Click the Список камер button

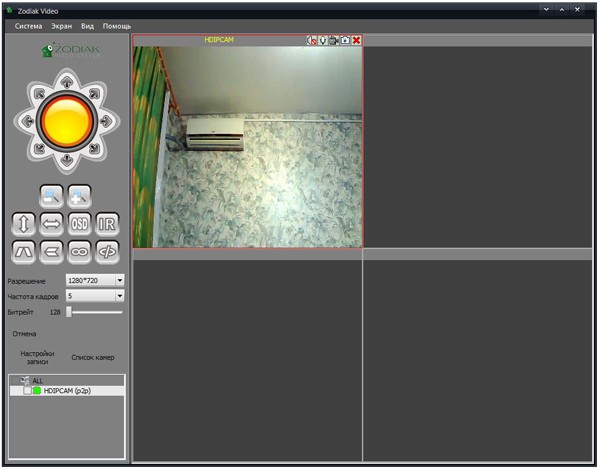92,357
